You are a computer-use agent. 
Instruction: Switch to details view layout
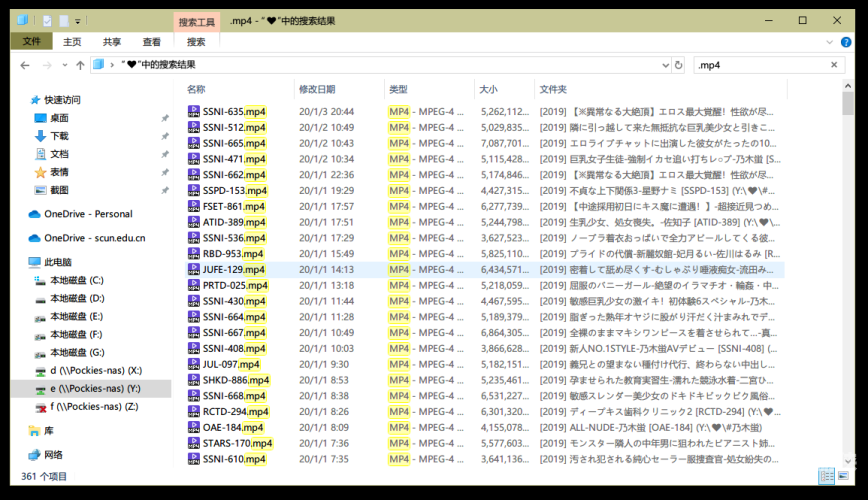point(826,476)
